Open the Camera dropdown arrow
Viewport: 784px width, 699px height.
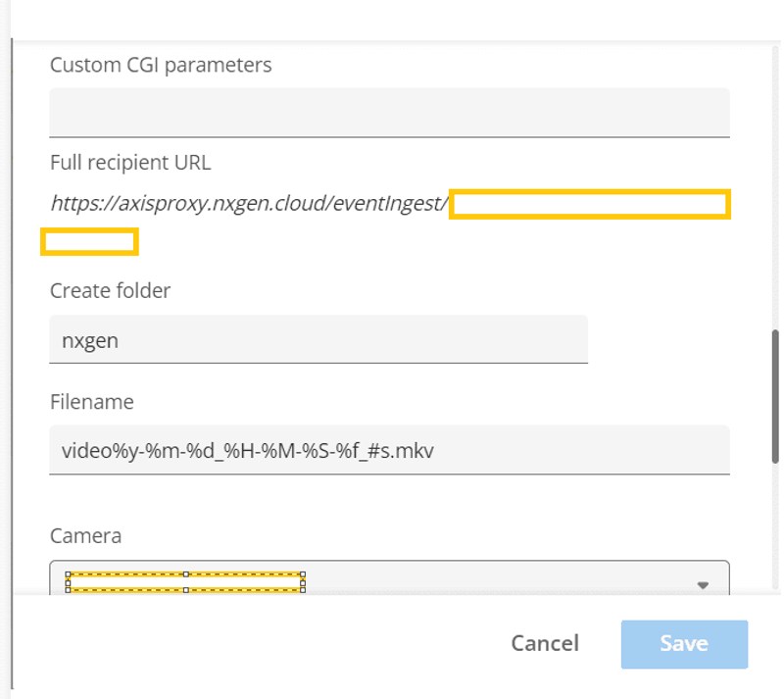point(702,585)
